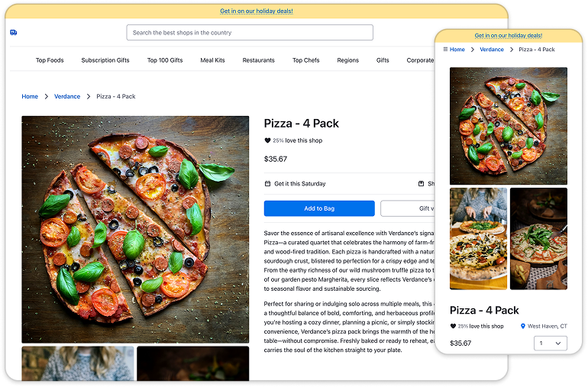Click West Haven, CT location text
The image size is (588, 387).
click(547, 326)
